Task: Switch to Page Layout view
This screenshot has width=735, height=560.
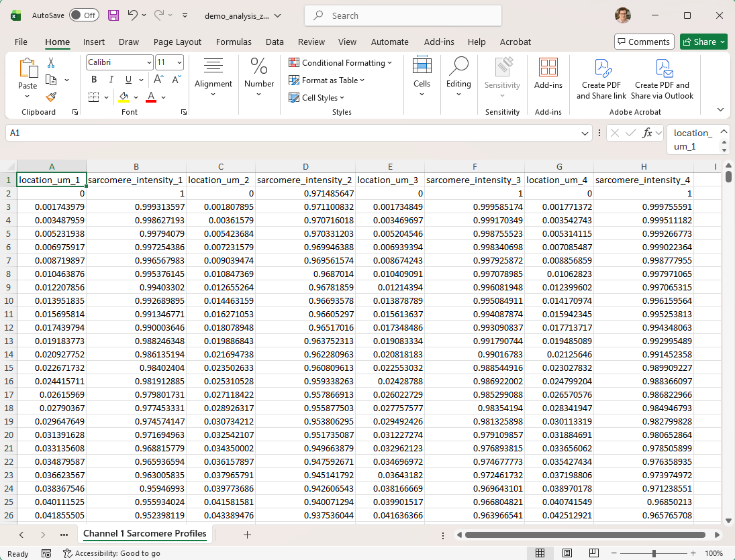Action: pyautogui.click(x=567, y=553)
